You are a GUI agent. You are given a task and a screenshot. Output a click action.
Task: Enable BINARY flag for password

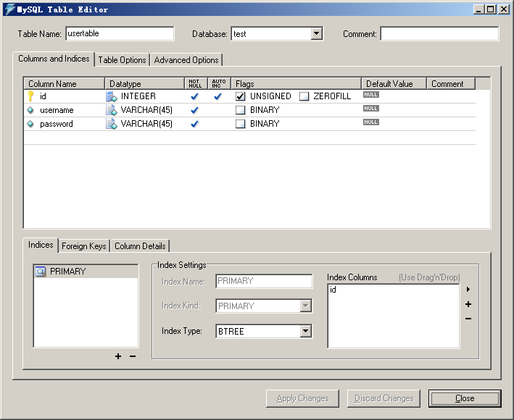pos(240,124)
